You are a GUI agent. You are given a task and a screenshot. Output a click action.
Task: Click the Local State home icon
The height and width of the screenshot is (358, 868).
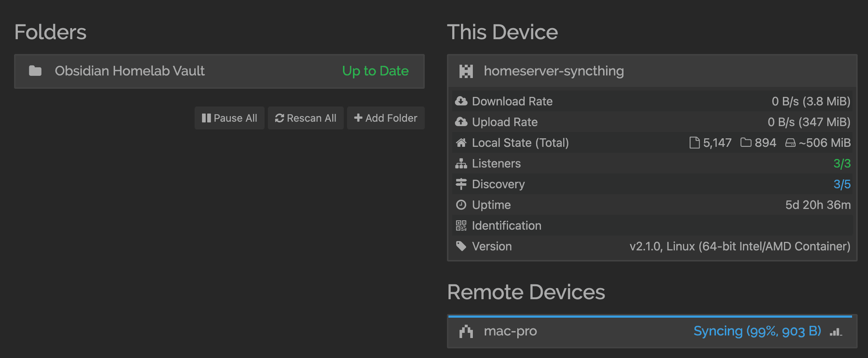coord(461,142)
